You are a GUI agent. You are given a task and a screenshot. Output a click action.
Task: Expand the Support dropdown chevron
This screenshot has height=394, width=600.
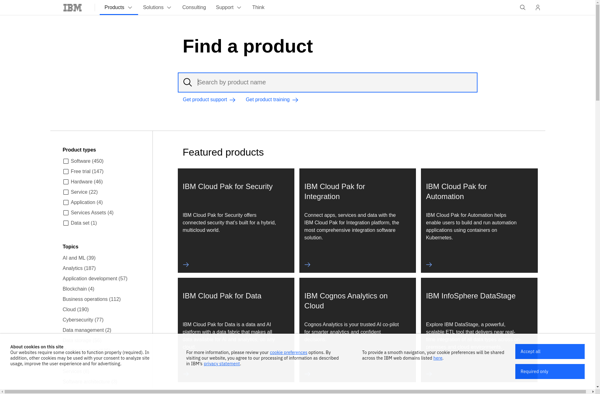pyautogui.click(x=239, y=7)
